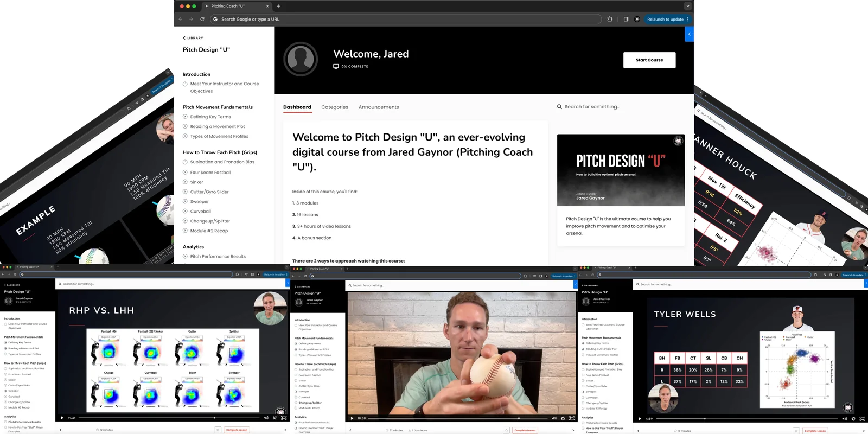Screen dimensions: 868x434
Task: Open Extensions puzzle icon in main window
Action: [610, 19]
